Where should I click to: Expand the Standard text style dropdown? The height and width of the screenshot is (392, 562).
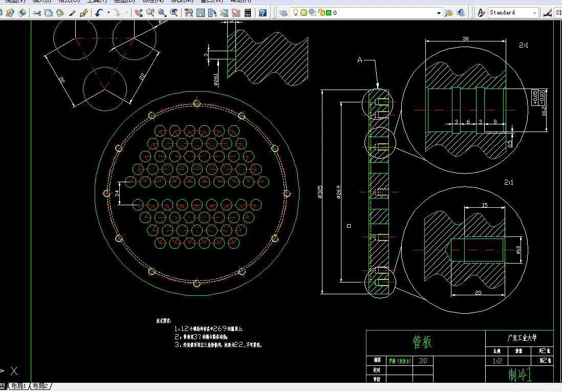pyautogui.click(x=534, y=13)
